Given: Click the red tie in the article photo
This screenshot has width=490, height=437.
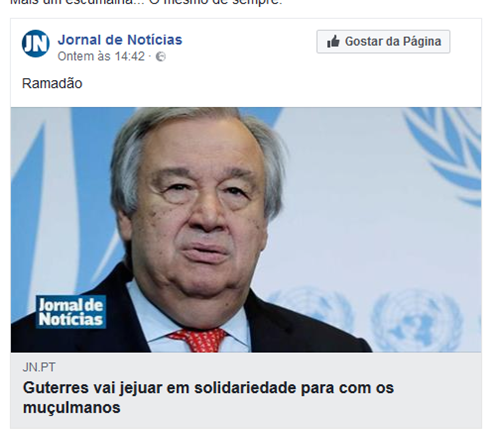Looking at the screenshot, I should (199, 340).
